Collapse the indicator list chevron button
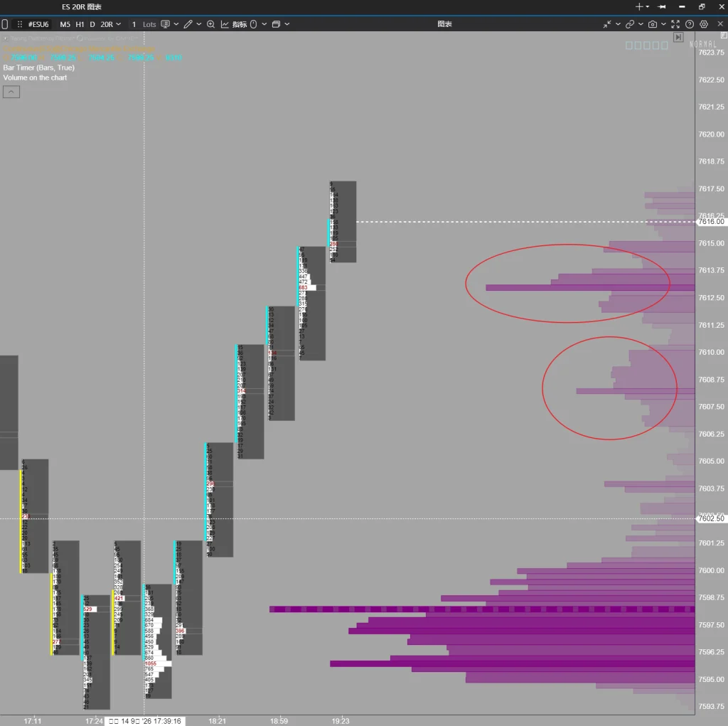This screenshot has height=726, width=728. pyautogui.click(x=11, y=92)
